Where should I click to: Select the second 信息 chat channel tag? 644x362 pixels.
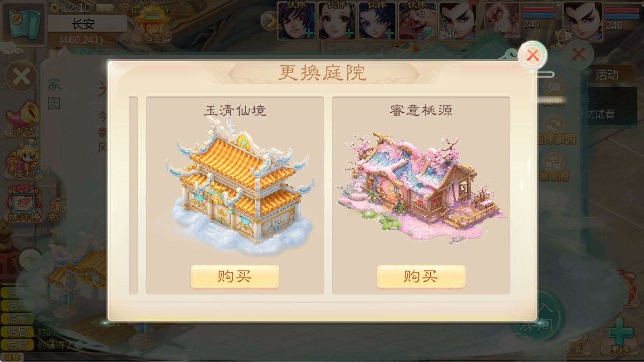[x=17, y=306]
